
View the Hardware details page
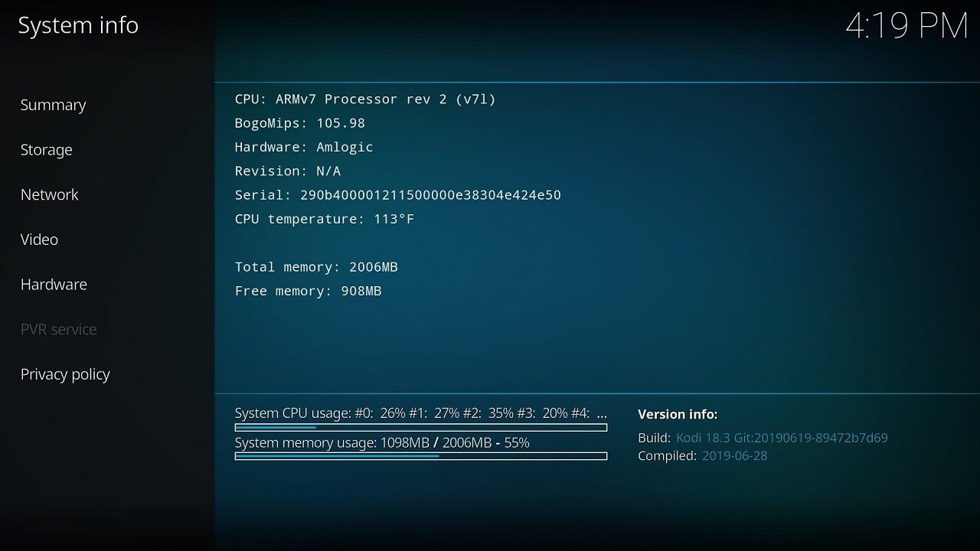tap(54, 284)
